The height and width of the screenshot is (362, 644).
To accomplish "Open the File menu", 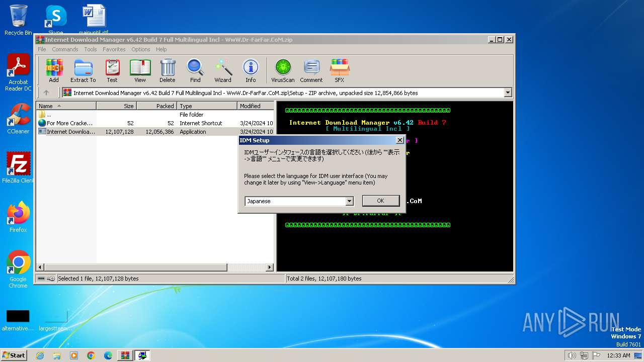I will (x=42, y=49).
